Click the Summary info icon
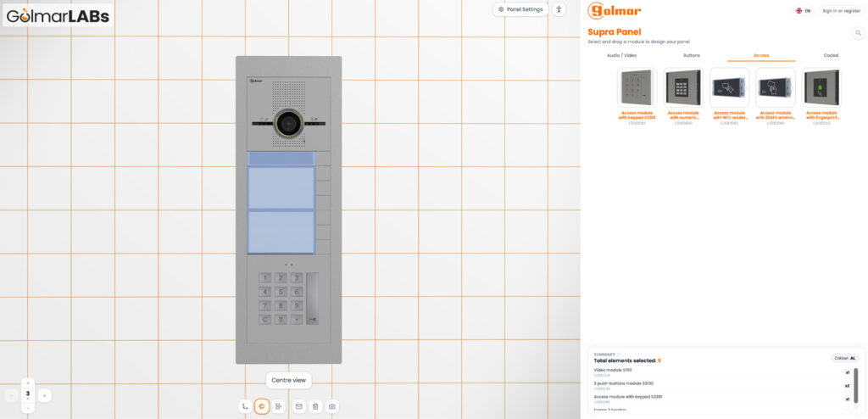 pyautogui.click(x=619, y=355)
